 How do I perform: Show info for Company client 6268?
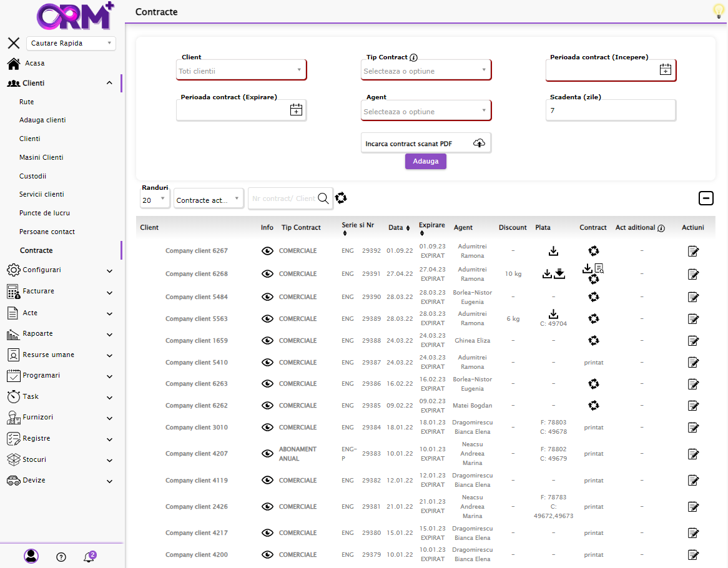[267, 274]
